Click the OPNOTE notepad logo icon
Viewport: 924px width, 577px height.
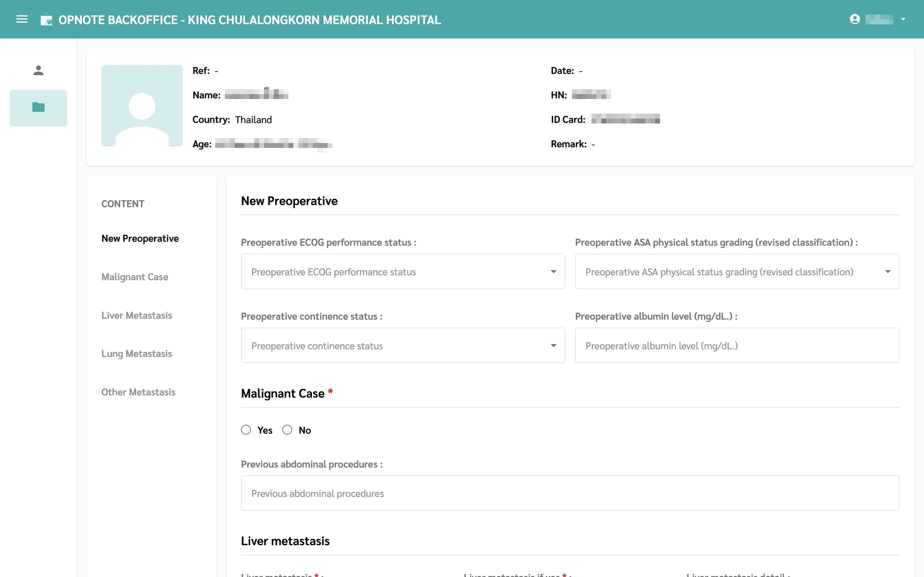(x=46, y=20)
